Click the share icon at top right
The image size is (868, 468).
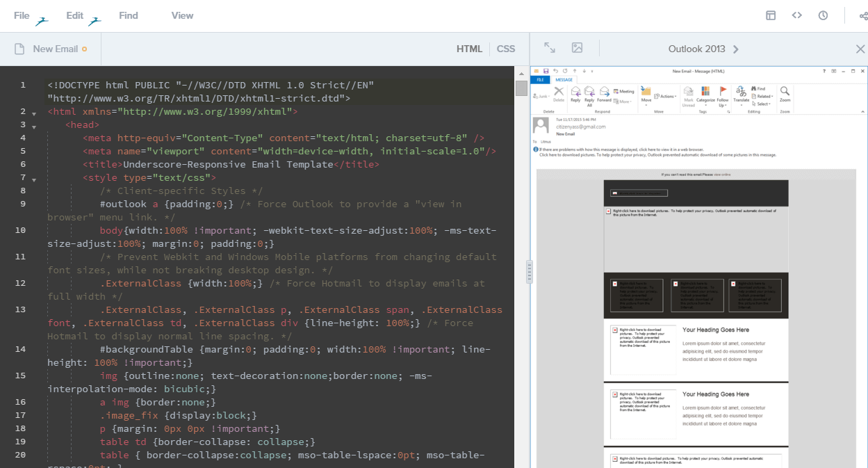click(862, 15)
